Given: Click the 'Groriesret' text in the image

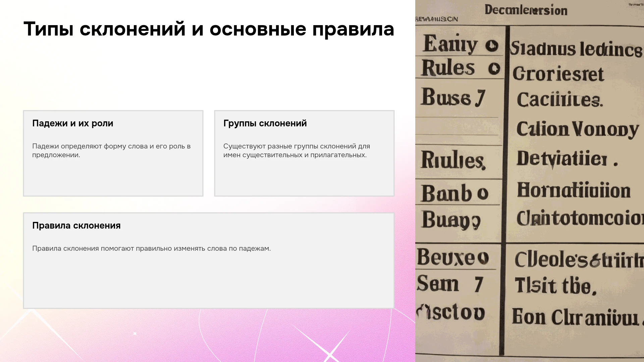Looking at the screenshot, I should [x=558, y=74].
